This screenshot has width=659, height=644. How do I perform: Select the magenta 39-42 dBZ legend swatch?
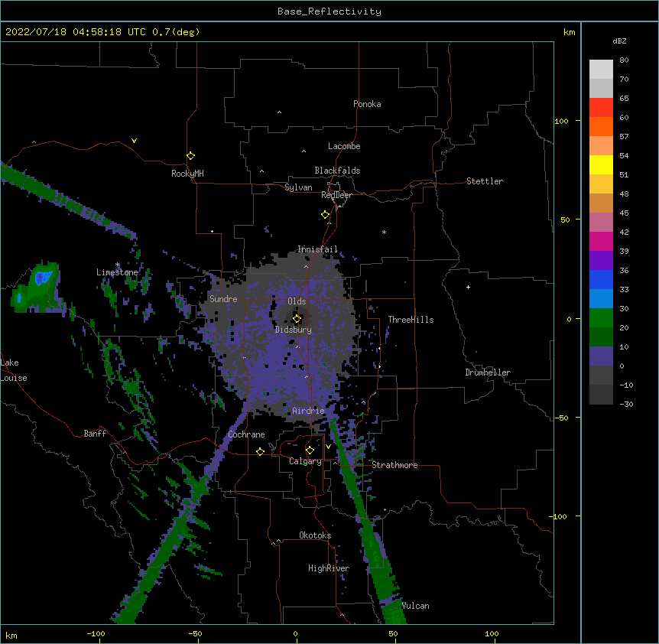click(601, 241)
